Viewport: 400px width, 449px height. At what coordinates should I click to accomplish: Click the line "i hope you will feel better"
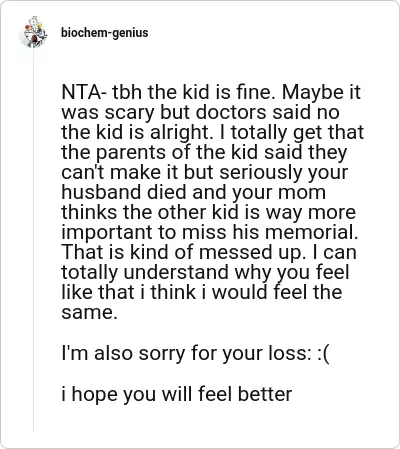coord(177,394)
